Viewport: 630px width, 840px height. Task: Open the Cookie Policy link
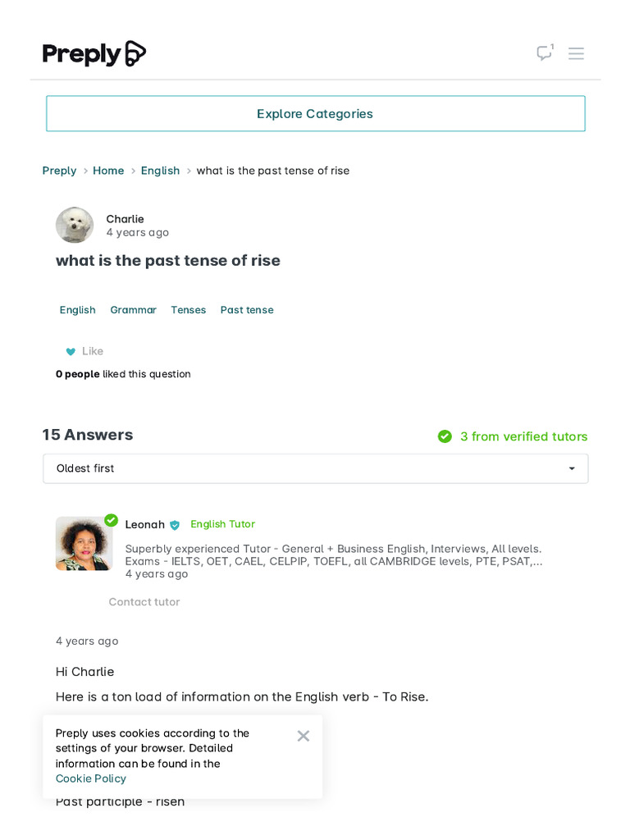pyautogui.click(x=91, y=778)
